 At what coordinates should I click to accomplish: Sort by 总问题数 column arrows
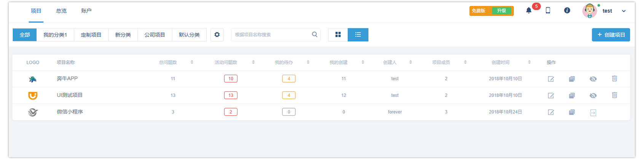coord(192,62)
